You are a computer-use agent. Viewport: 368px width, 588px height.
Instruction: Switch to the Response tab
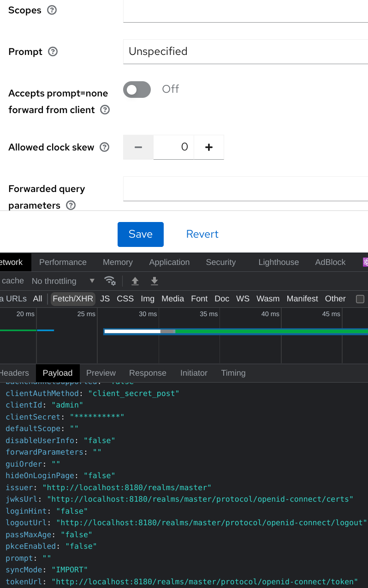click(148, 373)
